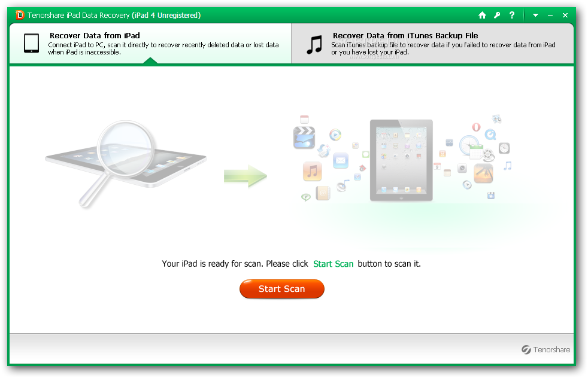Screen dimensions: 588x378
Task: Click the green Start Scan text link
Action: click(333, 264)
